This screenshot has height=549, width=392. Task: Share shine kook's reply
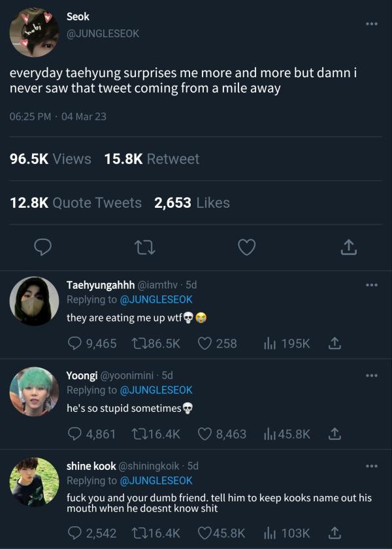[x=335, y=533]
